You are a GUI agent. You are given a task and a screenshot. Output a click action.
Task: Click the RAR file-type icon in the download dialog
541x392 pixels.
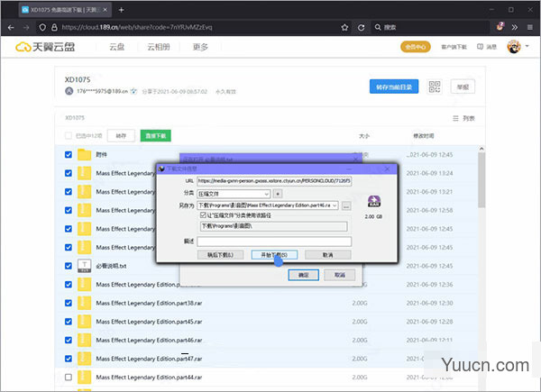pos(374,201)
